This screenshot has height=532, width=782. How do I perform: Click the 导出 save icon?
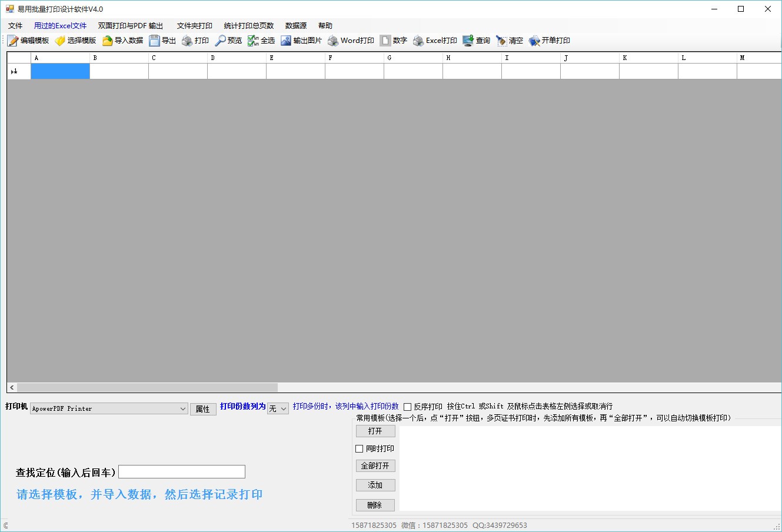pyautogui.click(x=154, y=41)
